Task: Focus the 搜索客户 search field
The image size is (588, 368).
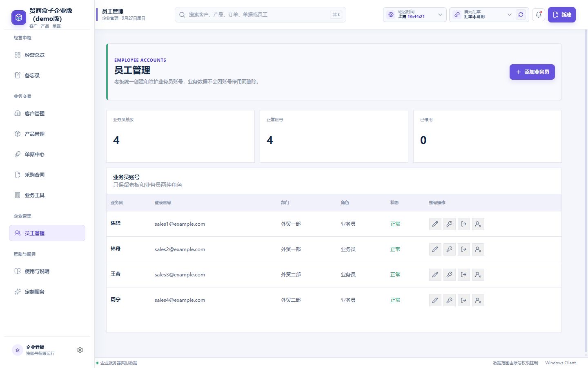Action: point(261,15)
